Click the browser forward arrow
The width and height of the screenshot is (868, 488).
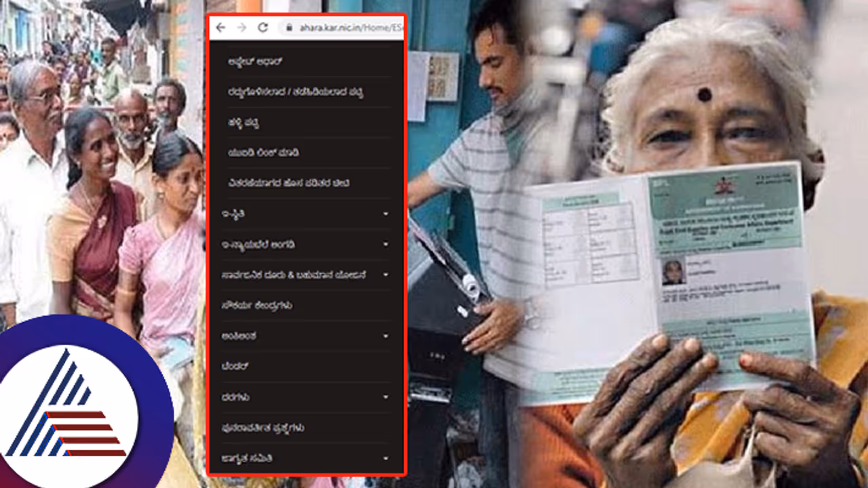(x=241, y=28)
